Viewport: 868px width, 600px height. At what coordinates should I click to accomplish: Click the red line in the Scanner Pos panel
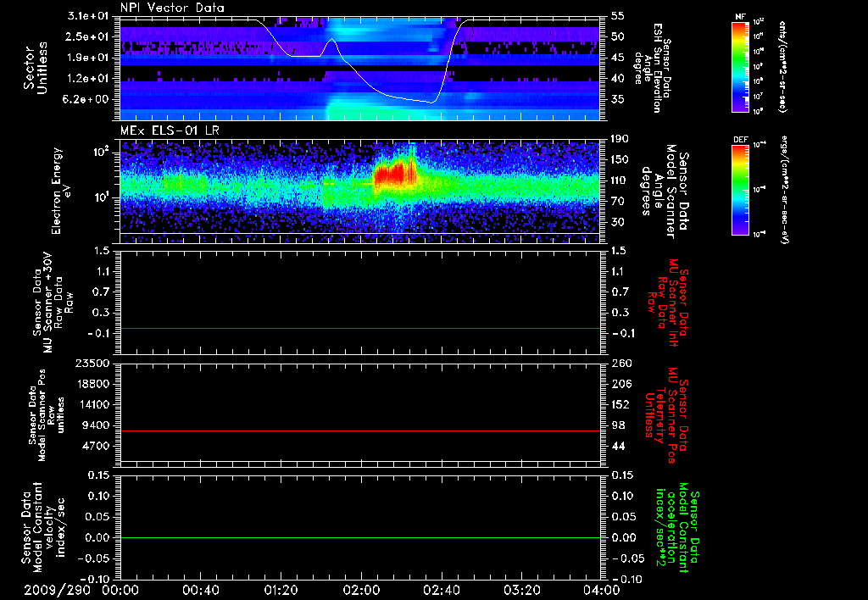click(360, 431)
